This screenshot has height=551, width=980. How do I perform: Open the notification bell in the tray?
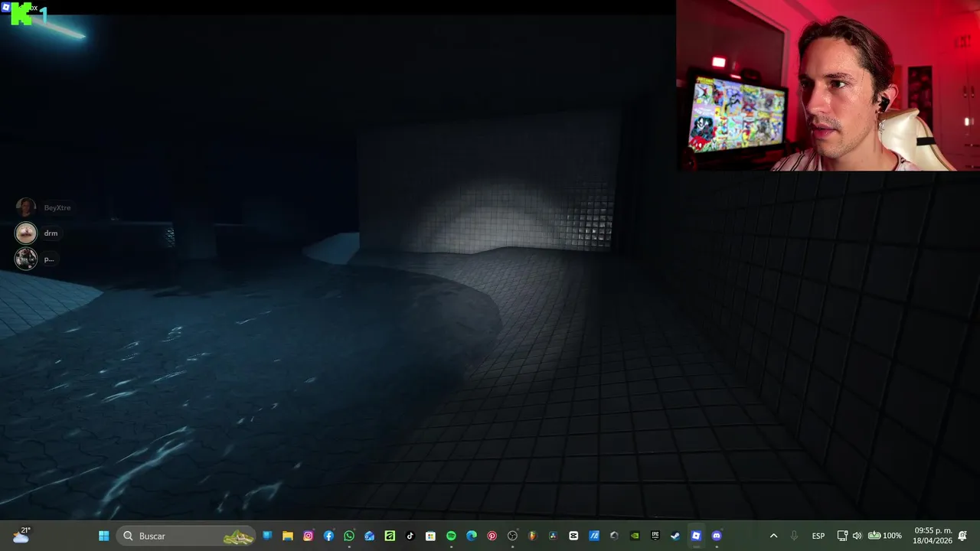click(962, 536)
